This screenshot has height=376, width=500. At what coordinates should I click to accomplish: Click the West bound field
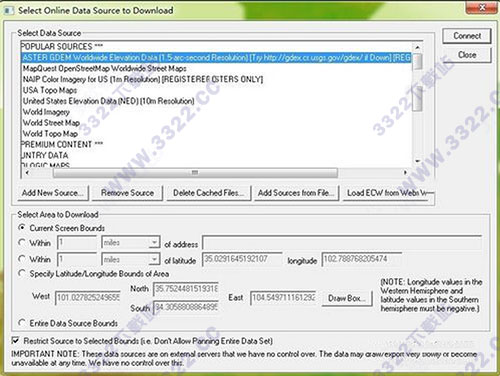point(88,297)
